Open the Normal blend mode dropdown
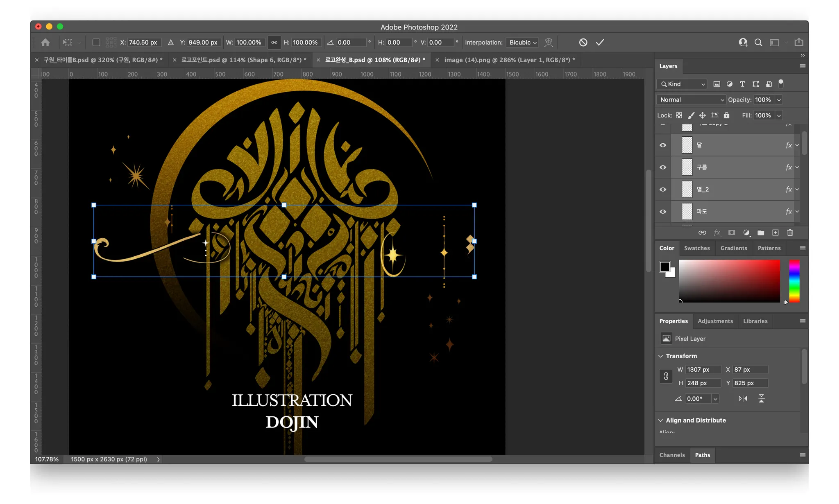The image size is (839, 504). tap(691, 99)
